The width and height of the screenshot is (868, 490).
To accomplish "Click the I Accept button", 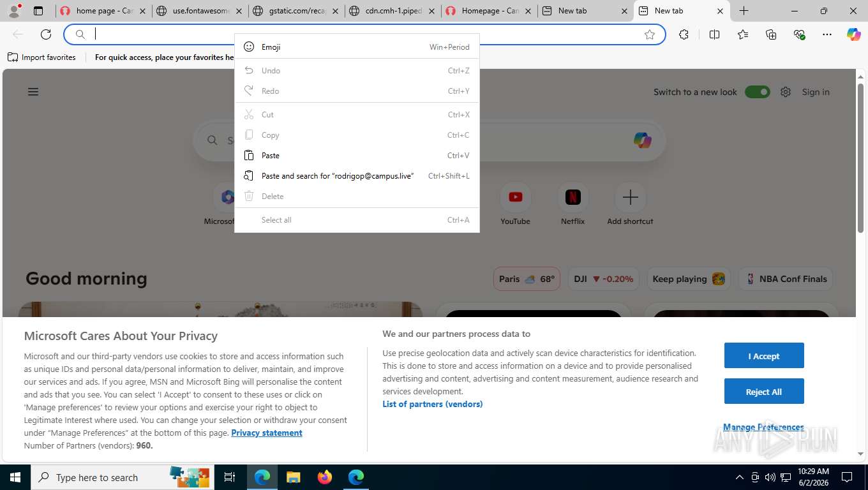I will (x=764, y=355).
